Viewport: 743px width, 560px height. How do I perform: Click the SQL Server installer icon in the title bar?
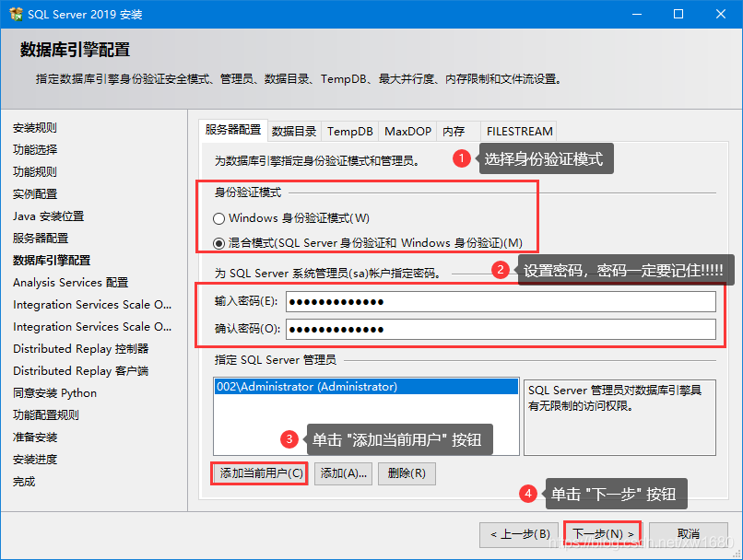click(x=16, y=13)
